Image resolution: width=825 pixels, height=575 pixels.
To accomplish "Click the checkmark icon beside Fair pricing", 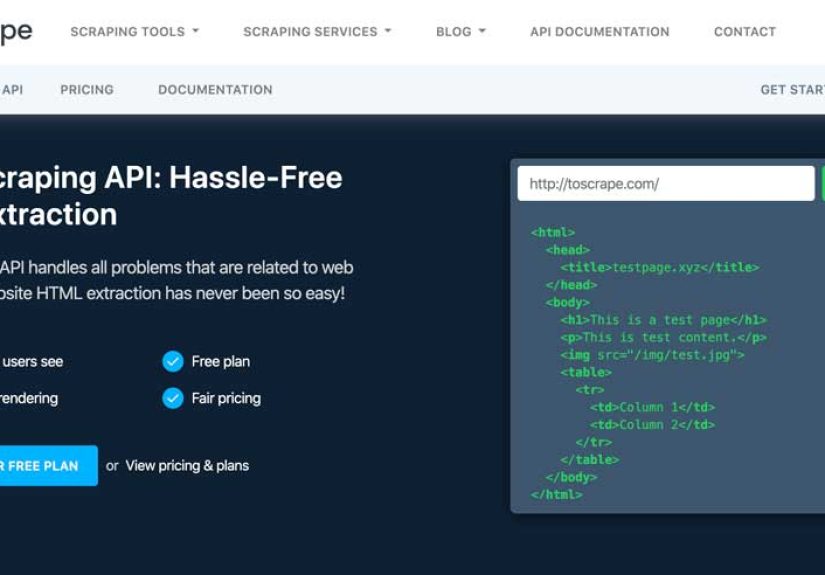I will pyautogui.click(x=173, y=398).
